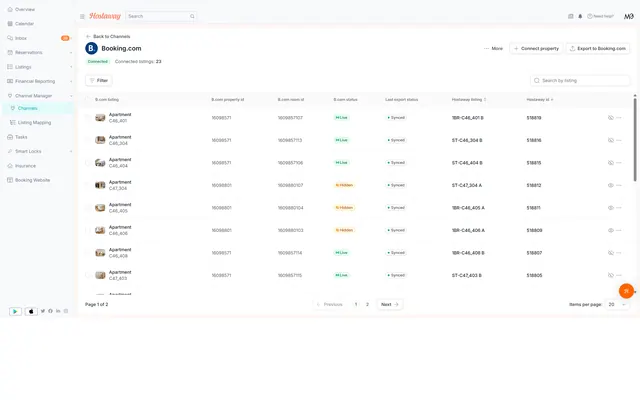Open the More options menu
Viewport: 640px width, 400px height.
(x=493, y=49)
